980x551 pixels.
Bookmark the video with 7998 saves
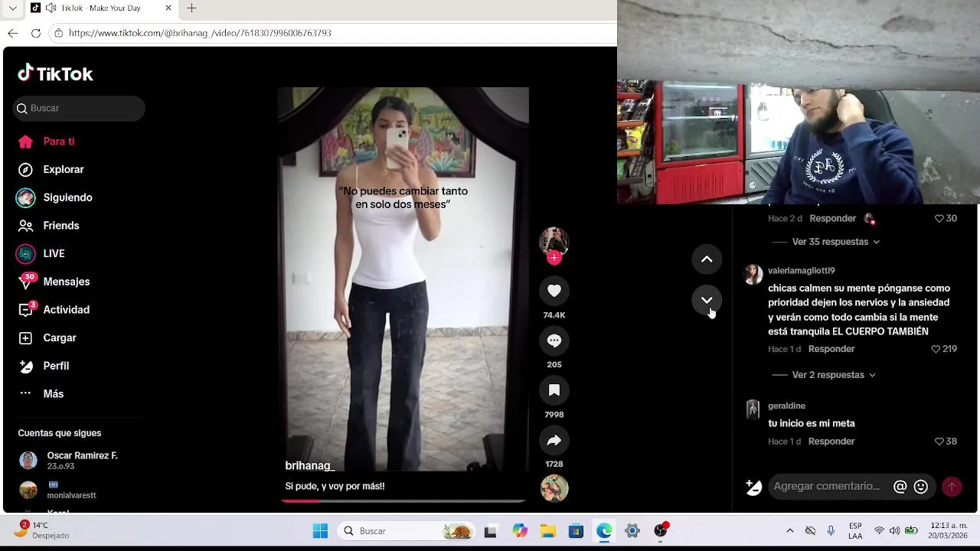(554, 390)
